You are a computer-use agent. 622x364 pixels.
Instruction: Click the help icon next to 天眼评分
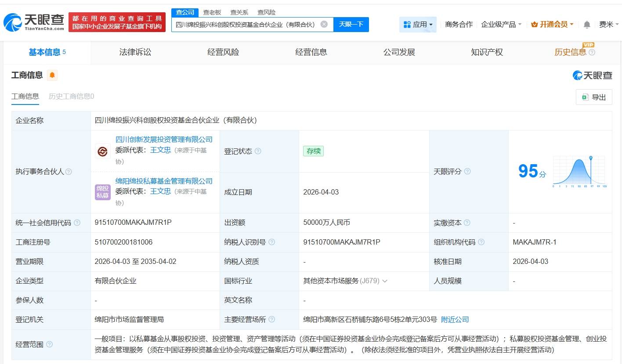coord(467,172)
